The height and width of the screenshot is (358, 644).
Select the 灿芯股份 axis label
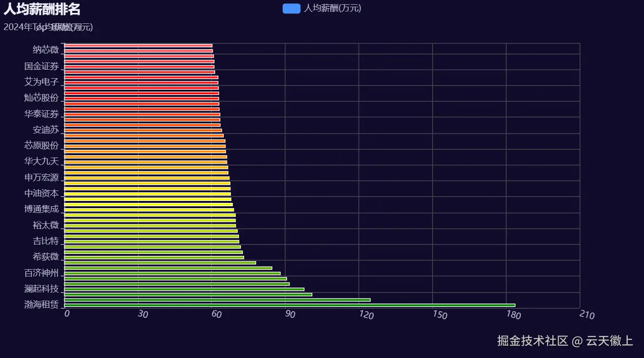coord(42,98)
